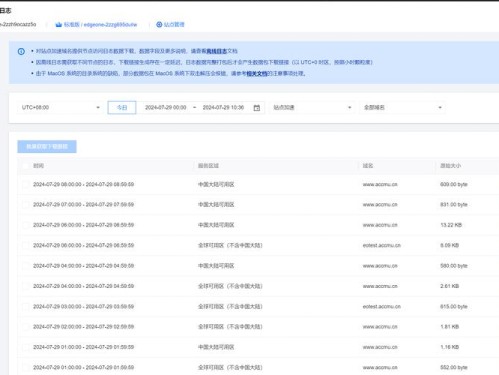
Task: Check the row with size 8.09 KB
Action: click(x=25, y=245)
